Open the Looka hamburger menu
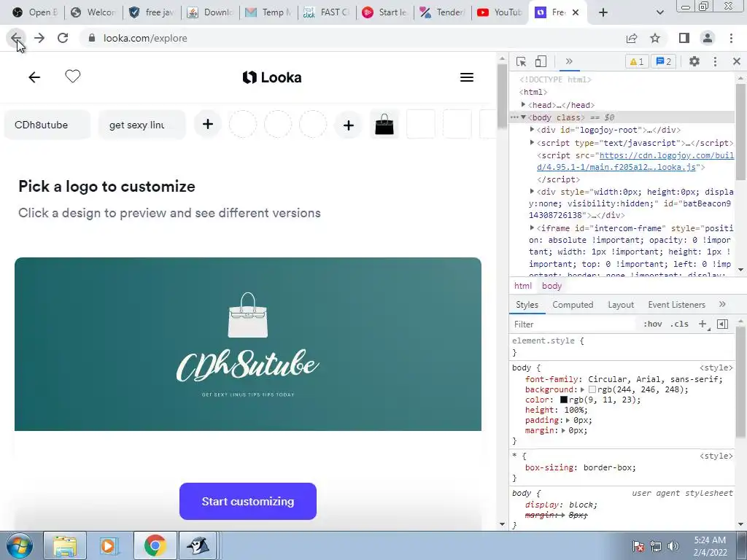This screenshot has width=747, height=560. click(466, 77)
